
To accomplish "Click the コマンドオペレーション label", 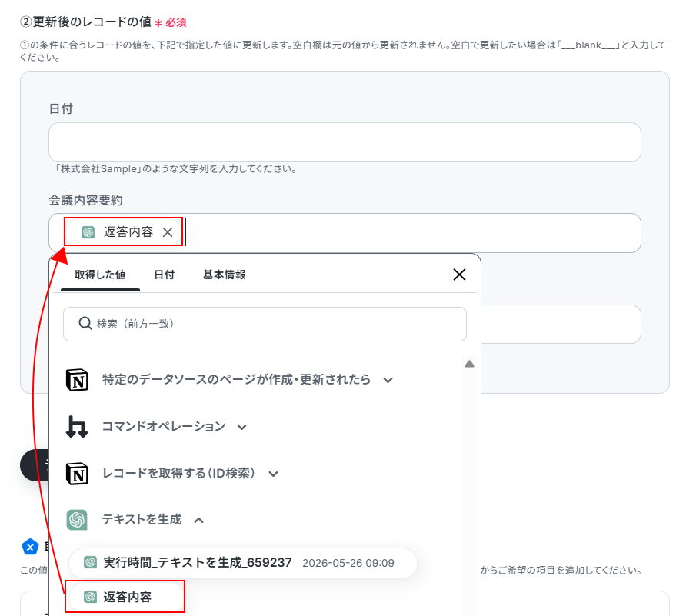I will [164, 427].
